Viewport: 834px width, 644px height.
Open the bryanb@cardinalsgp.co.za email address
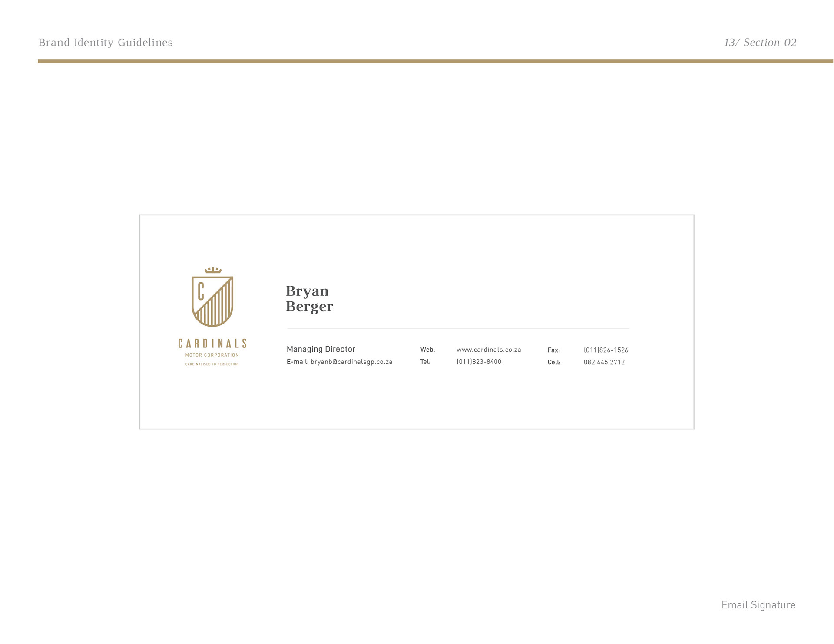click(351, 362)
